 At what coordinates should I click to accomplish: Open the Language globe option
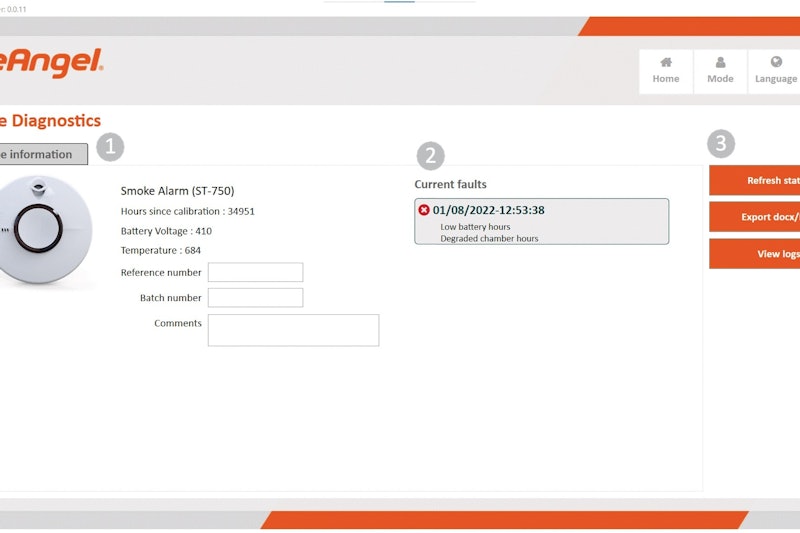point(775,70)
